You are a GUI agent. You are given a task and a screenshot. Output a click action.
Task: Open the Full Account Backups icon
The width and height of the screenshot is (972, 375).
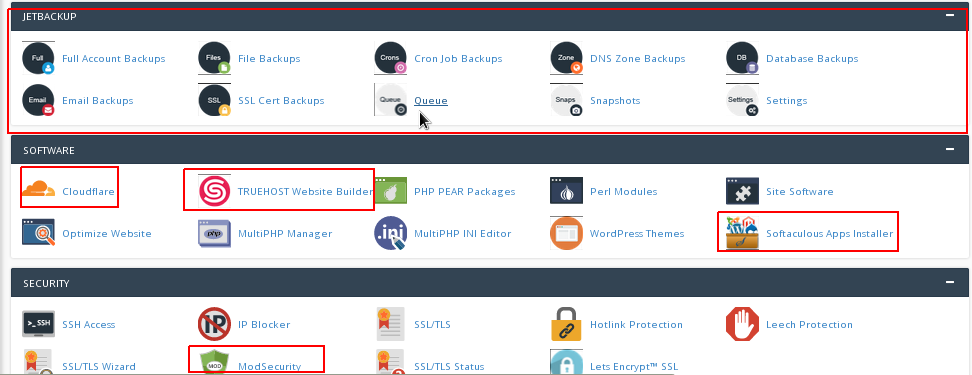click(38, 58)
